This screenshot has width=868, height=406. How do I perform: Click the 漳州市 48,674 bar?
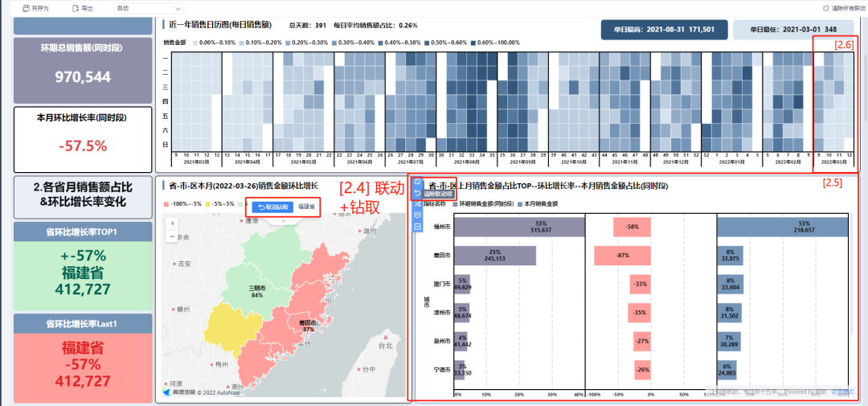tap(461, 312)
